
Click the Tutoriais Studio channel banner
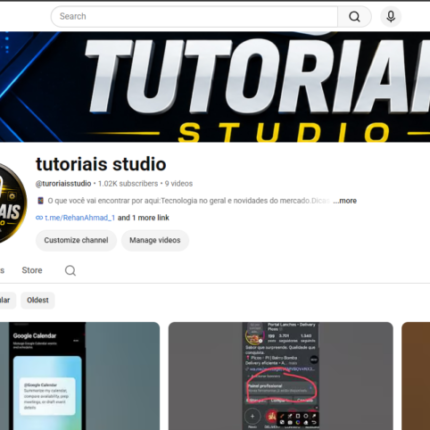pos(215,87)
